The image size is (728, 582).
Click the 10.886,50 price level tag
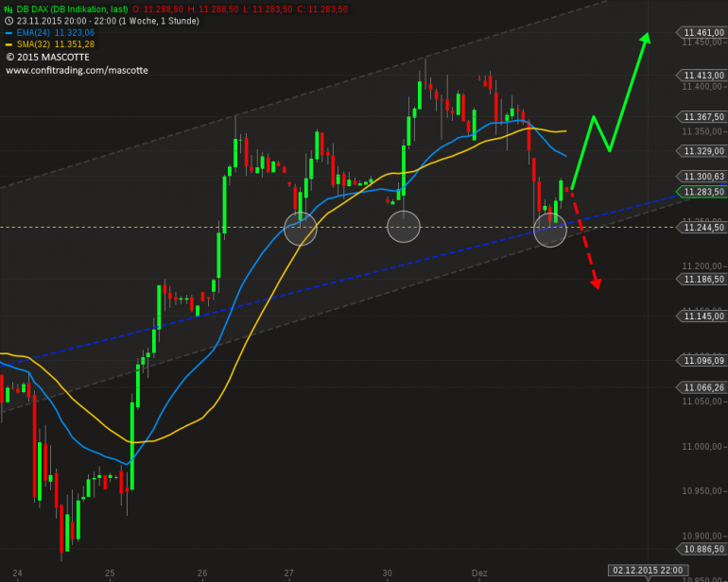click(x=701, y=550)
